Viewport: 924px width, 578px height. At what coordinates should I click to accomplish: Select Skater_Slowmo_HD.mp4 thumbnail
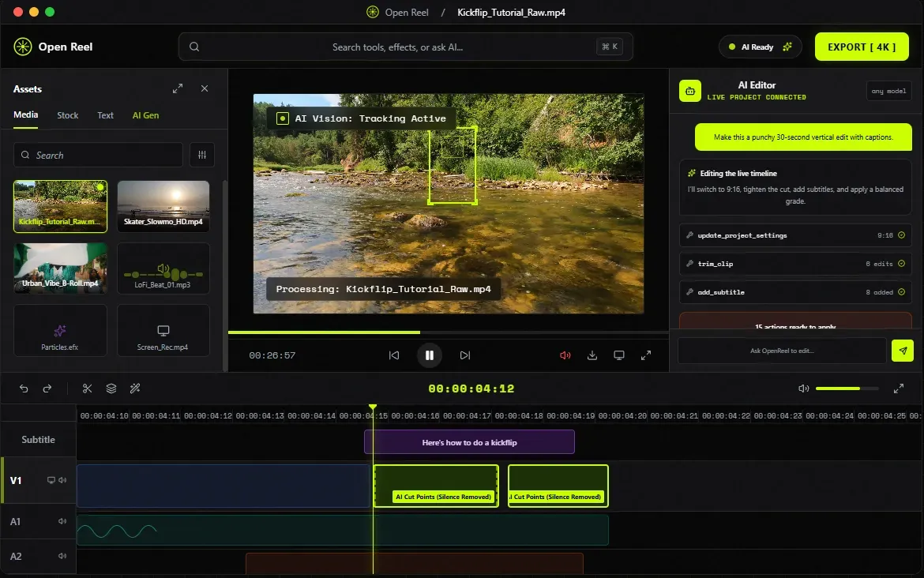163,206
